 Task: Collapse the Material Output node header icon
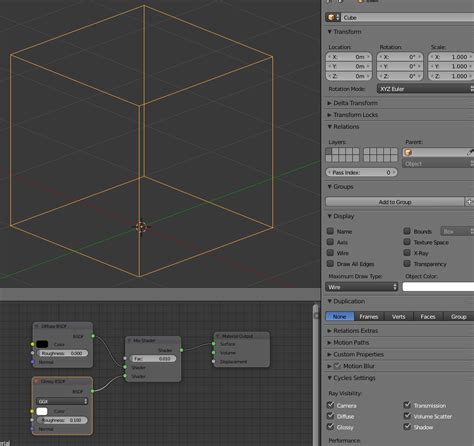click(218, 336)
